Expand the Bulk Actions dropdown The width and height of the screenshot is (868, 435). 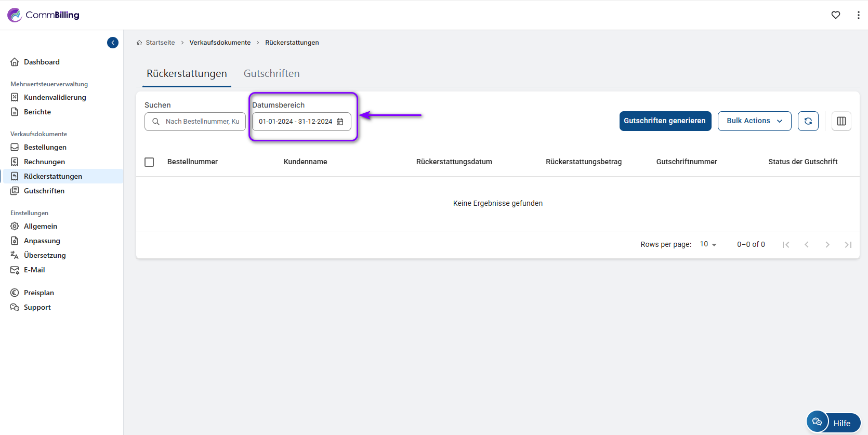(x=754, y=121)
